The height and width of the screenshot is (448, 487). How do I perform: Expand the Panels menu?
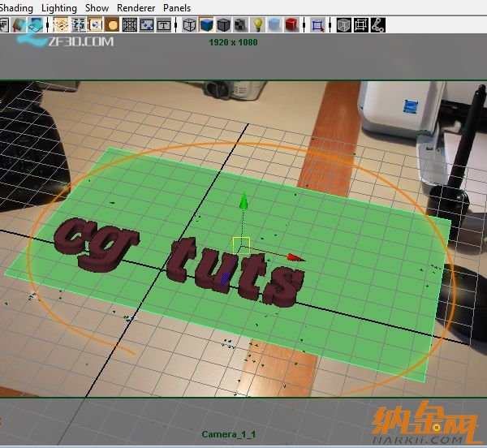click(x=177, y=8)
